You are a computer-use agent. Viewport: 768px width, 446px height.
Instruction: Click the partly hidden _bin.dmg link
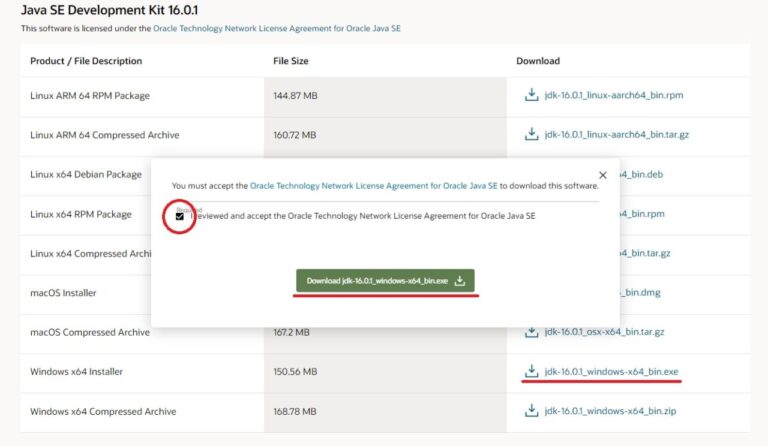[x=640, y=292]
